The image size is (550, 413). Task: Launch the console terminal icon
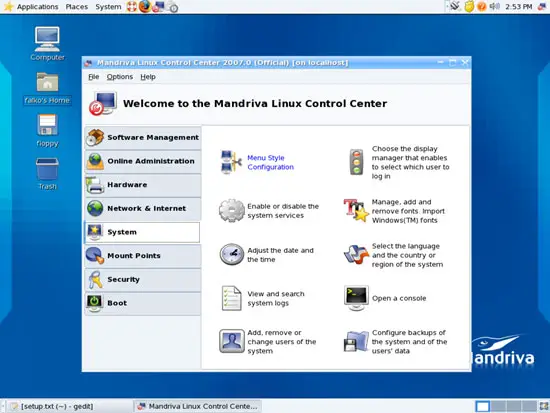coord(356,298)
